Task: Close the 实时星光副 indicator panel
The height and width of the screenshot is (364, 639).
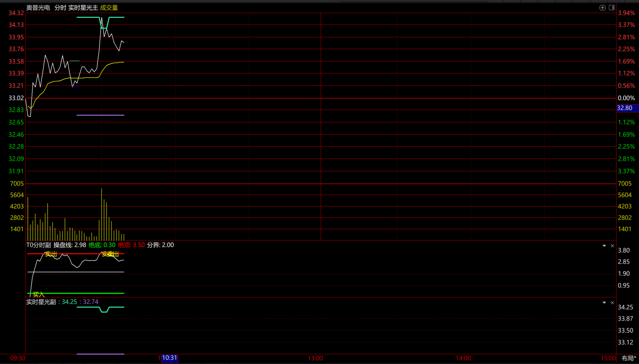Action: click(612, 303)
